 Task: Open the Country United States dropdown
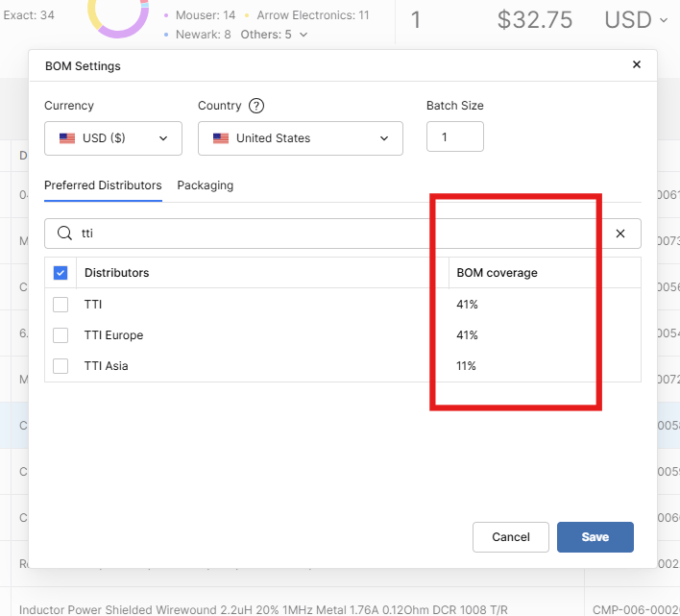click(x=300, y=138)
